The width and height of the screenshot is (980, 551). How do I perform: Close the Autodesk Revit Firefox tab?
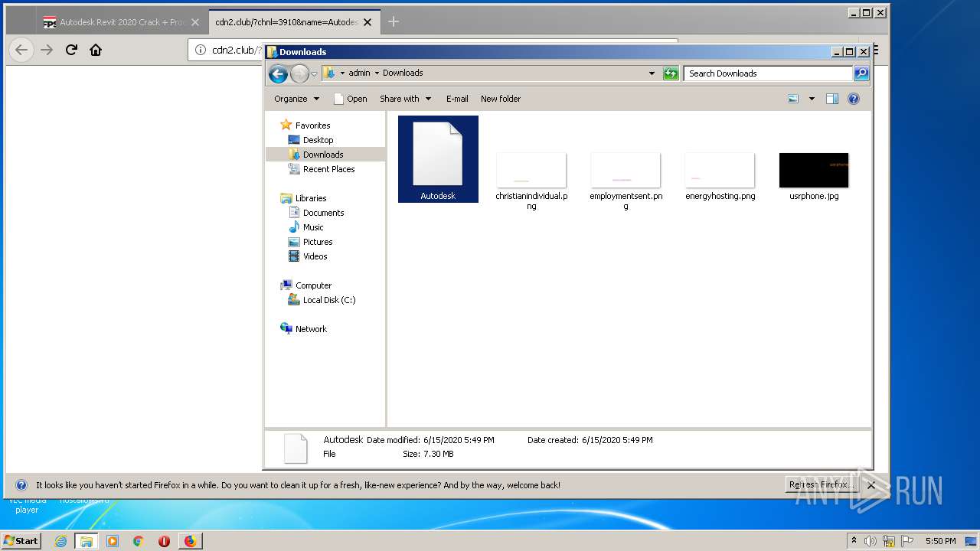(x=195, y=22)
